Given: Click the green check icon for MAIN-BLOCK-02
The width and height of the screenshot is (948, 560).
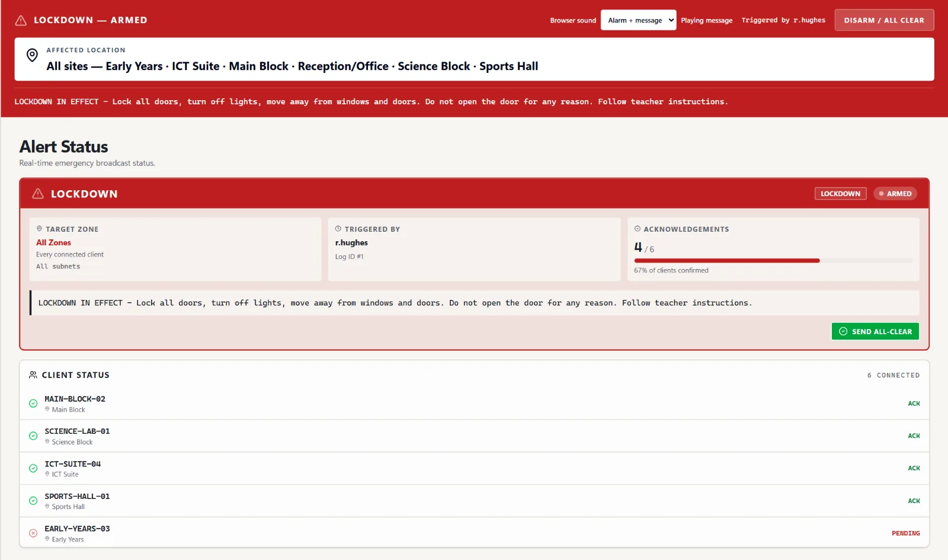Looking at the screenshot, I should pos(33,404).
